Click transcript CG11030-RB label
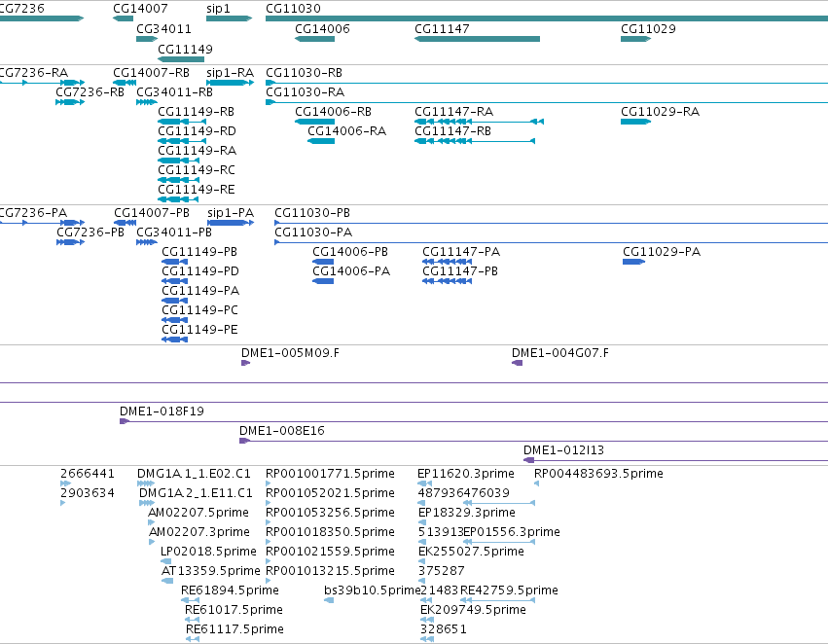This screenshot has width=828, height=644. pyautogui.click(x=305, y=73)
